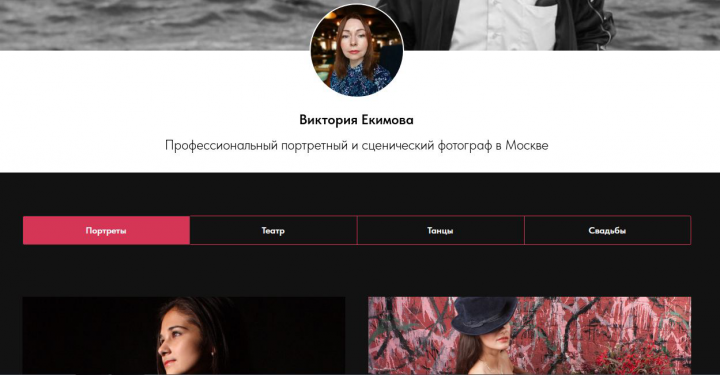
Task: Click the name Виктория Екимова
Action: click(x=356, y=120)
